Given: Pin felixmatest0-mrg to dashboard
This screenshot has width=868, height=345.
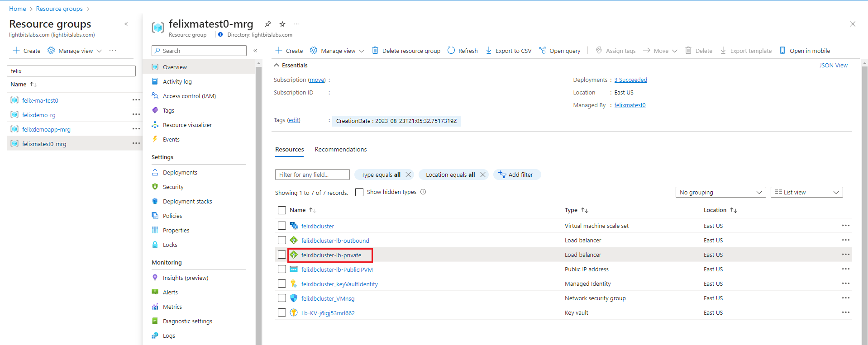Looking at the screenshot, I should point(268,24).
